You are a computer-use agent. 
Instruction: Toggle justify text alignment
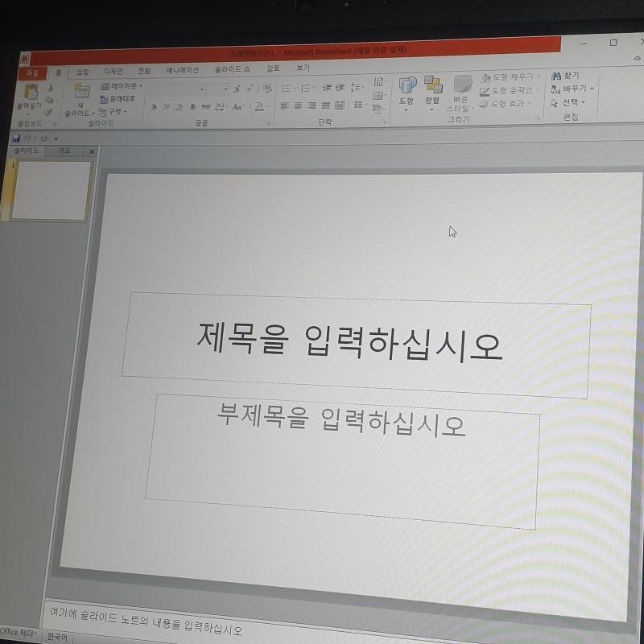click(326, 105)
